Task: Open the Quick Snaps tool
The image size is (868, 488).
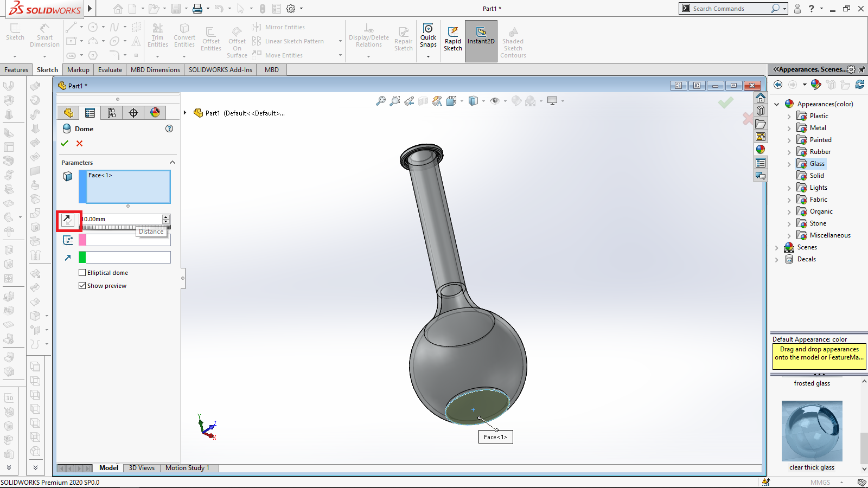Action: pos(428,36)
